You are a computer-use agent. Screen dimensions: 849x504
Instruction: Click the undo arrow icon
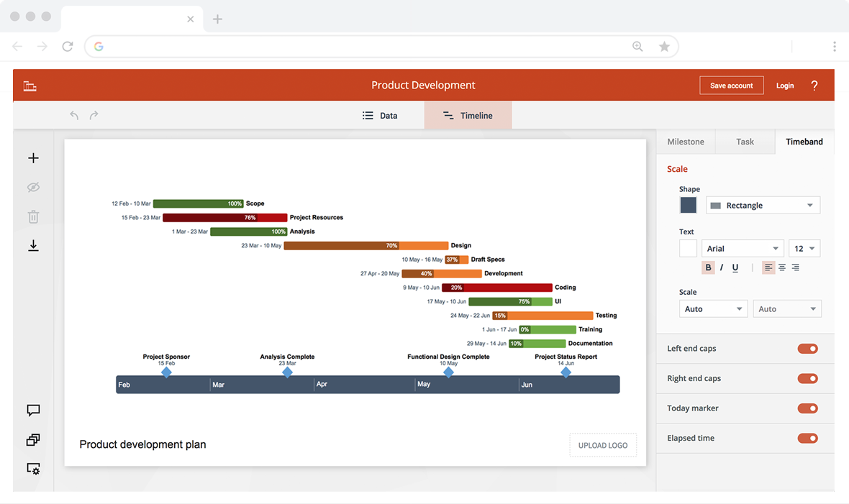[74, 115]
